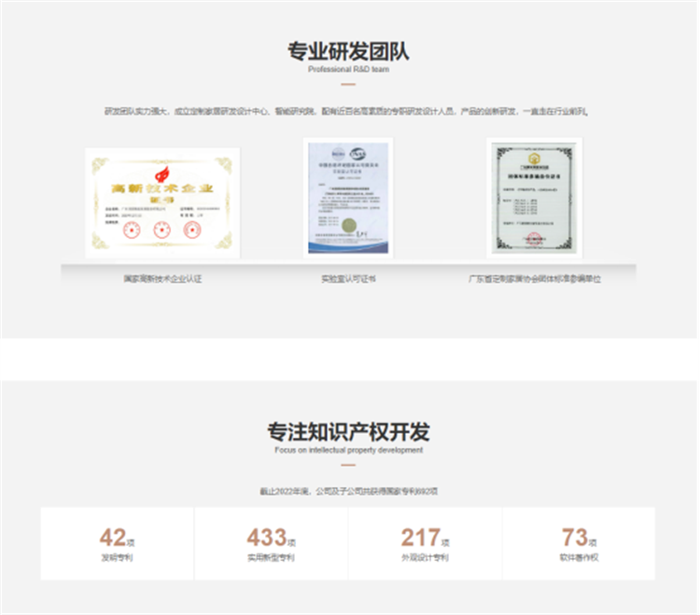700x615 pixels.
Task: Click the 外观设计专利 label
Action: coord(425,557)
